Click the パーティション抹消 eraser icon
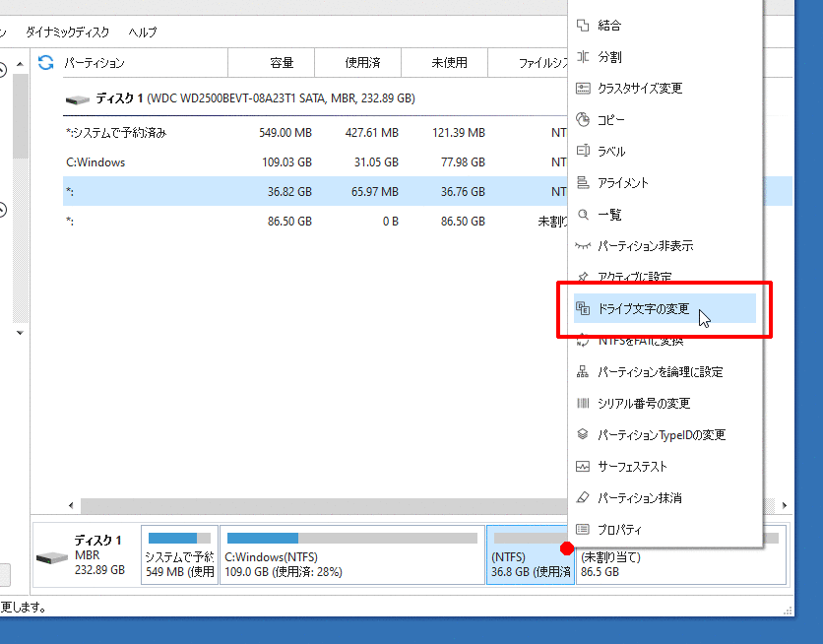Screen dimensions: 823x644 (x=583, y=498)
